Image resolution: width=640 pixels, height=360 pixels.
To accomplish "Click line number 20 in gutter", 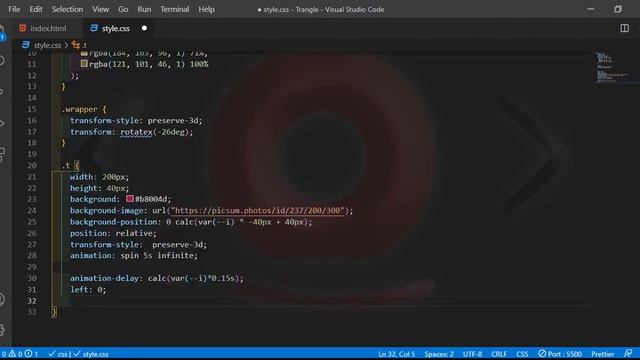I will tap(32, 165).
